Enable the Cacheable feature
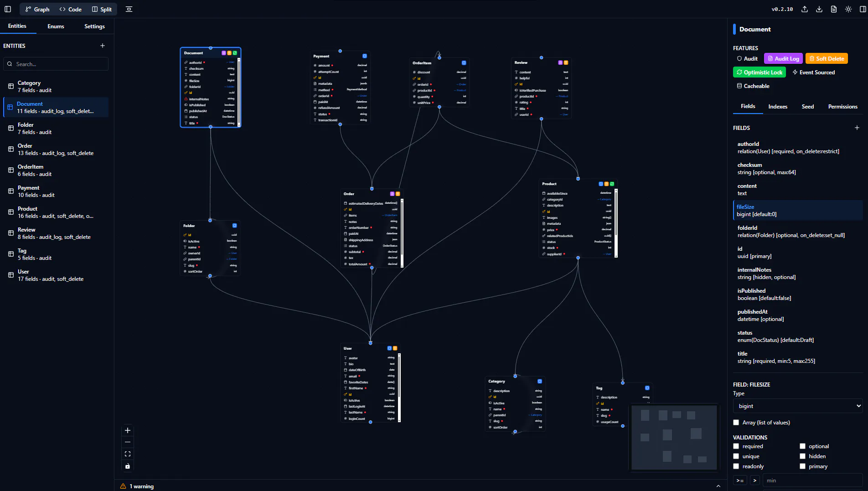Screen dimensions: 868x491 pos(753,86)
